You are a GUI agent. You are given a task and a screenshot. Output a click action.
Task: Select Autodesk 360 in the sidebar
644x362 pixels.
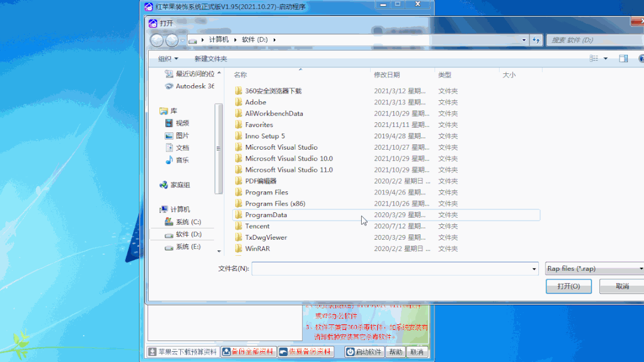coord(190,86)
